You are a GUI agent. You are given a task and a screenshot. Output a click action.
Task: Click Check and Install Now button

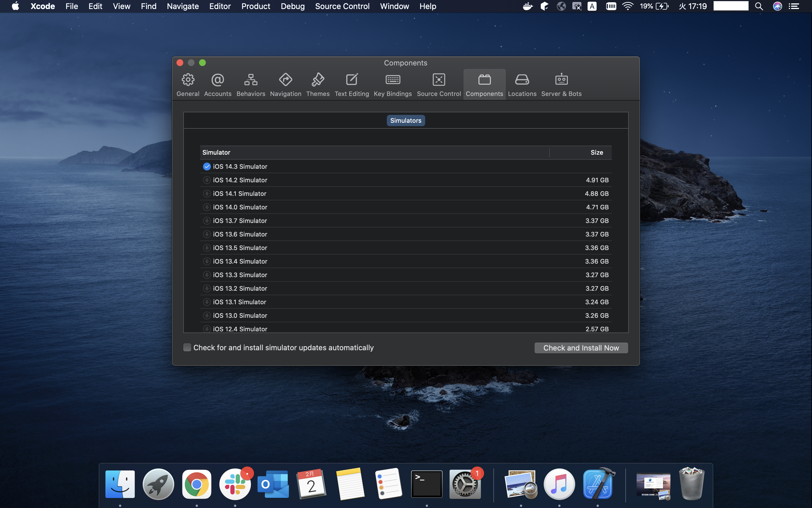(x=581, y=348)
